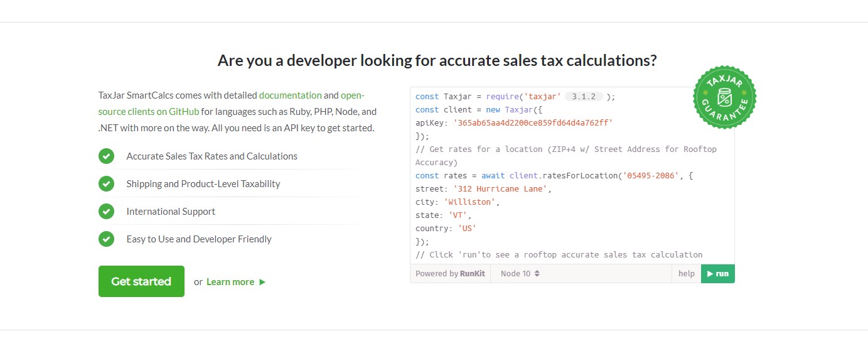Click checkmark icon beside Shipping and Product-Level Taxability

tap(106, 184)
